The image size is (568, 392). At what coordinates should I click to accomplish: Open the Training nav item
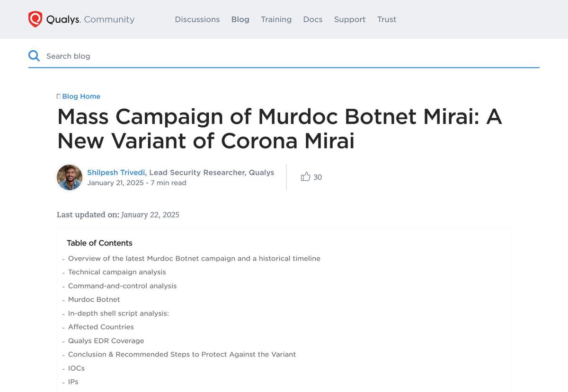click(x=276, y=19)
